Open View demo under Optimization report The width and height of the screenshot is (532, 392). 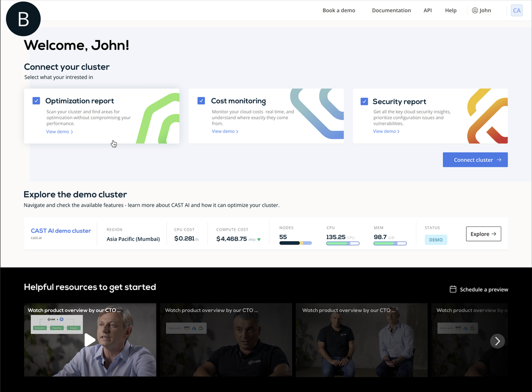59,132
